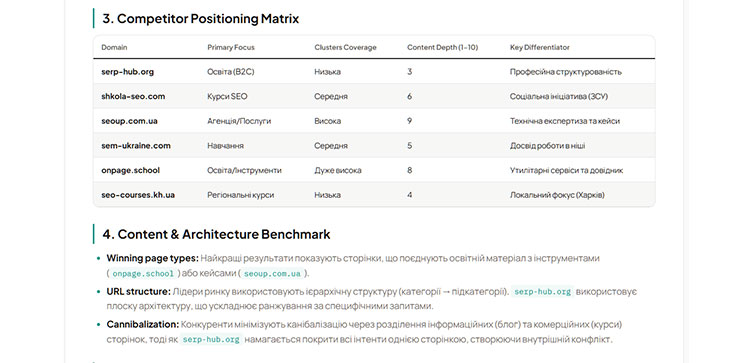This screenshot has height=363, width=752.
Task: Click depth value 8 for onpage.school
Action: tap(409, 170)
